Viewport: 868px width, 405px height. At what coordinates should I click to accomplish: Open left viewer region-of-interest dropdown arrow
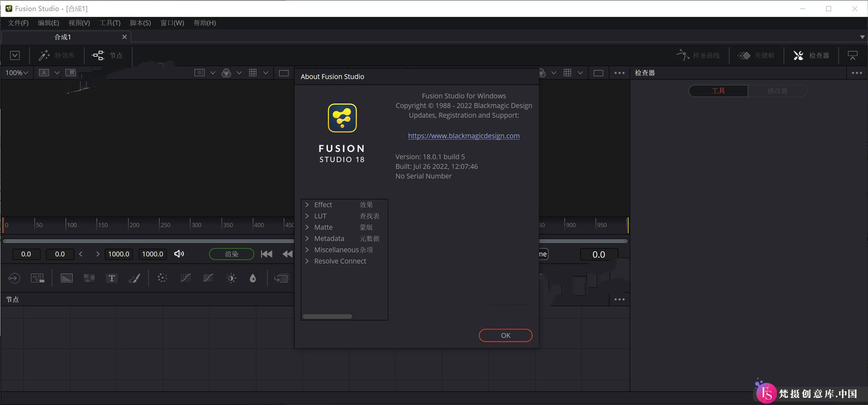click(213, 73)
